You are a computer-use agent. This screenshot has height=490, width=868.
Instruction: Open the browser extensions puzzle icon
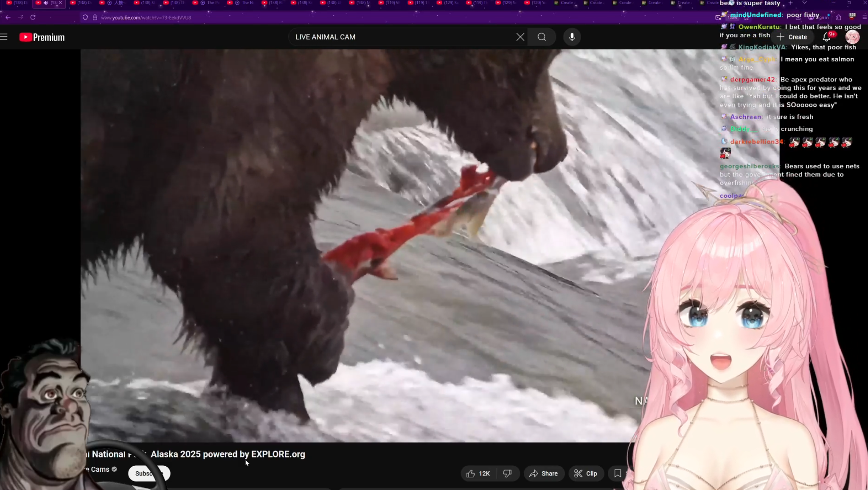coord(839,17)
